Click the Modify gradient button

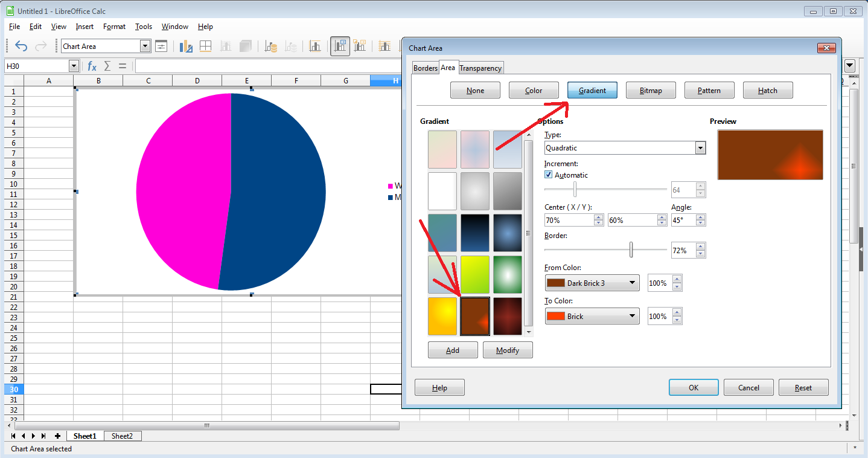(x=508, y=350)
